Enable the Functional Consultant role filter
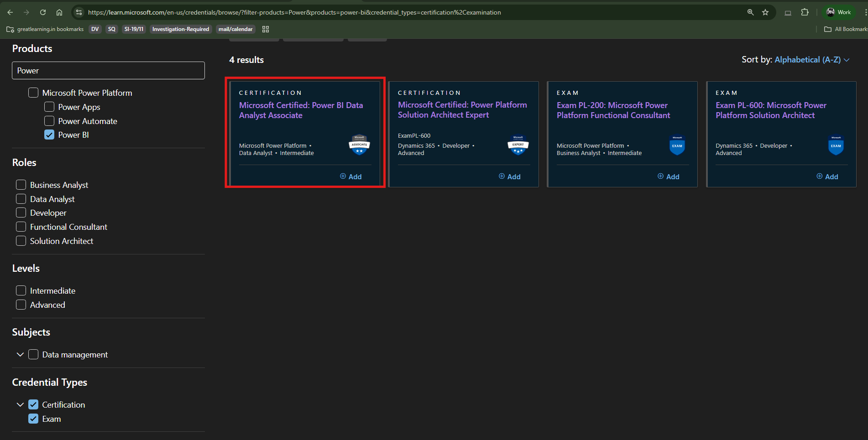 click(x=21, y=227)
